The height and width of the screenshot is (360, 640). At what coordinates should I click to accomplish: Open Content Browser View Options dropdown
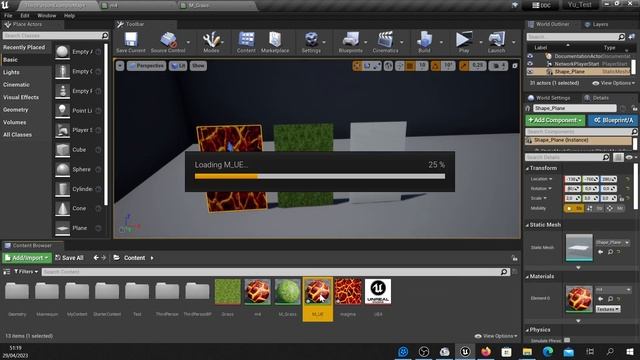coord(496,336)
